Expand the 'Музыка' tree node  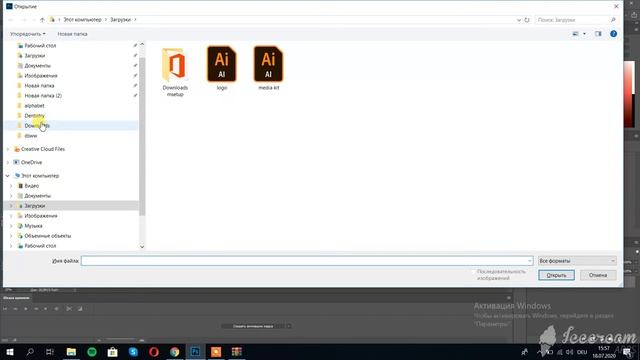click(11, 226)
